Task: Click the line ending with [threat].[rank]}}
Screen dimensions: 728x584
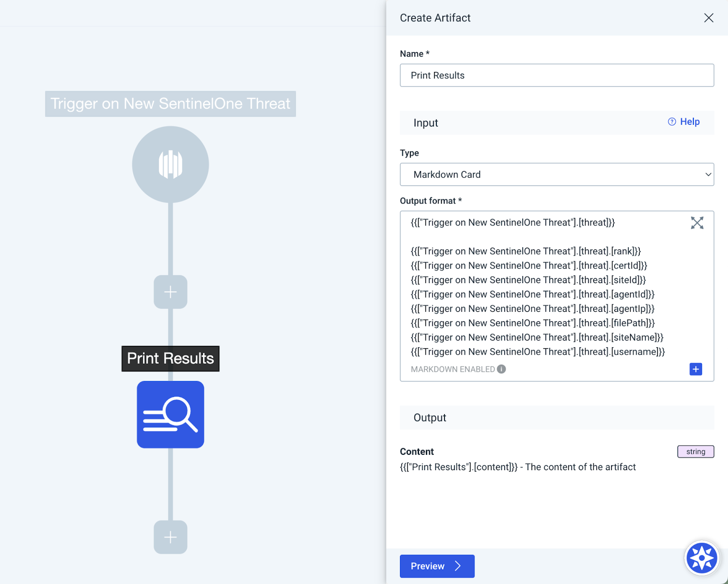Action: point(526,251)
